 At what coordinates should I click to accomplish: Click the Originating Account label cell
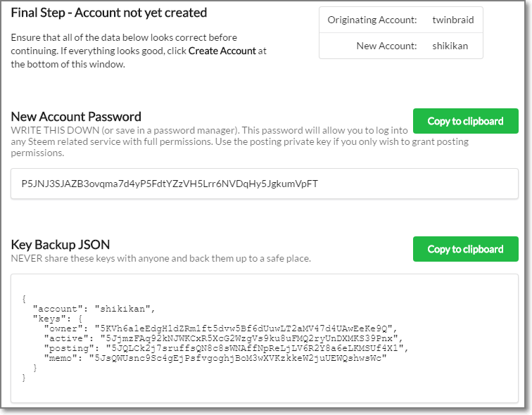click(x=372, y=20)
